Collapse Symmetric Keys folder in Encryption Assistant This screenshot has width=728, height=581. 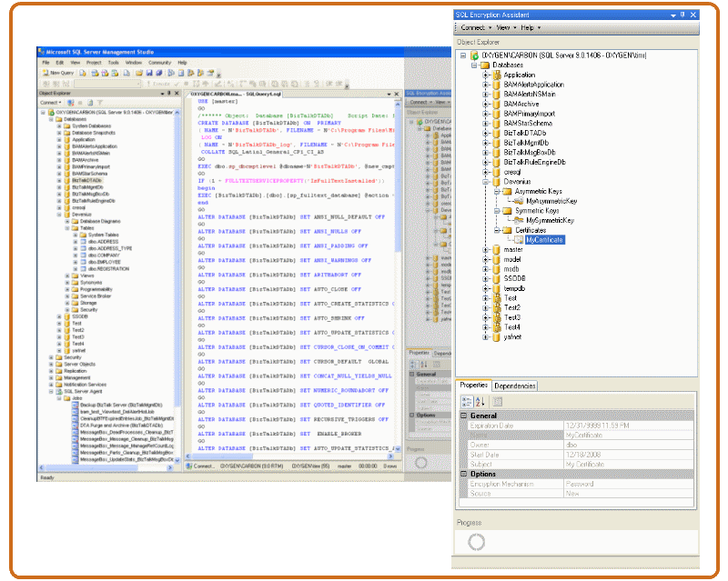pyautogui.click(x=496, y=211)
